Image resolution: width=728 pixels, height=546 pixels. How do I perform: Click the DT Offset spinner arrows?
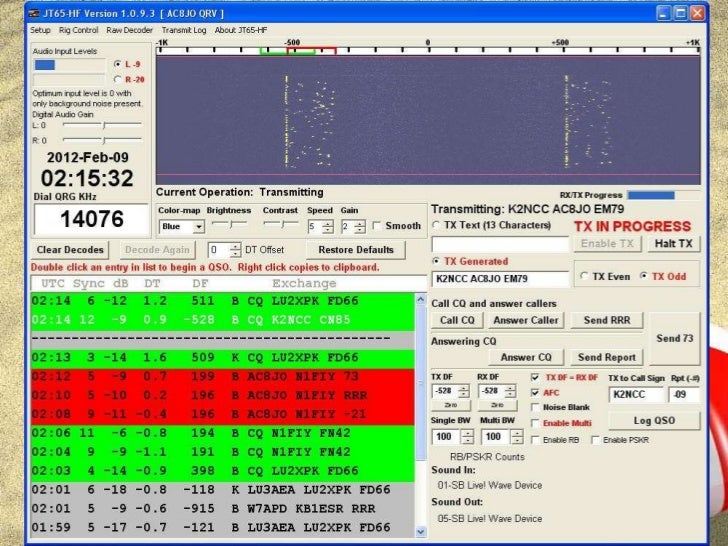click(236, 249)
